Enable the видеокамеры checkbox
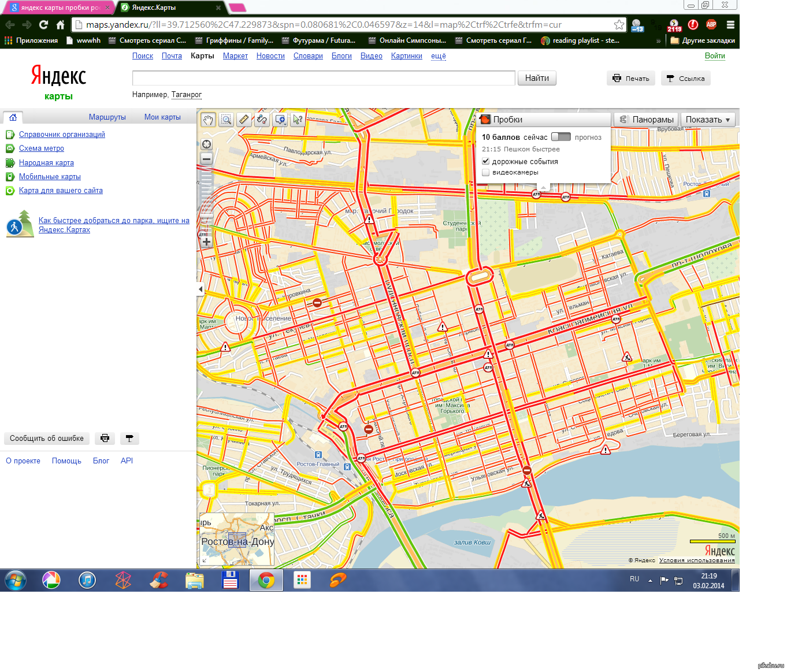The width and height of the screenshot is (787, 672). [x=486, y=172]
